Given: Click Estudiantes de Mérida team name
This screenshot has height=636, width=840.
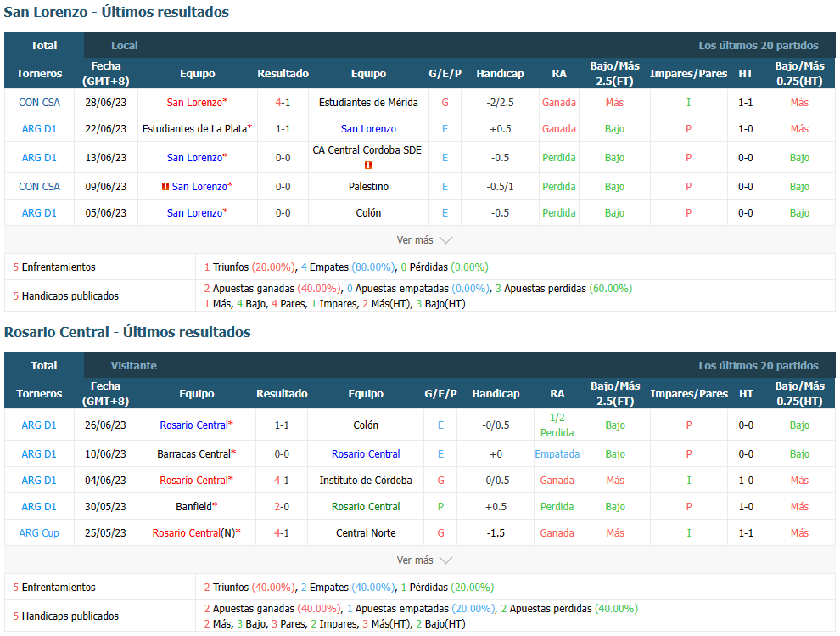Looking at the screenshot, I should [x=368, y=103].
